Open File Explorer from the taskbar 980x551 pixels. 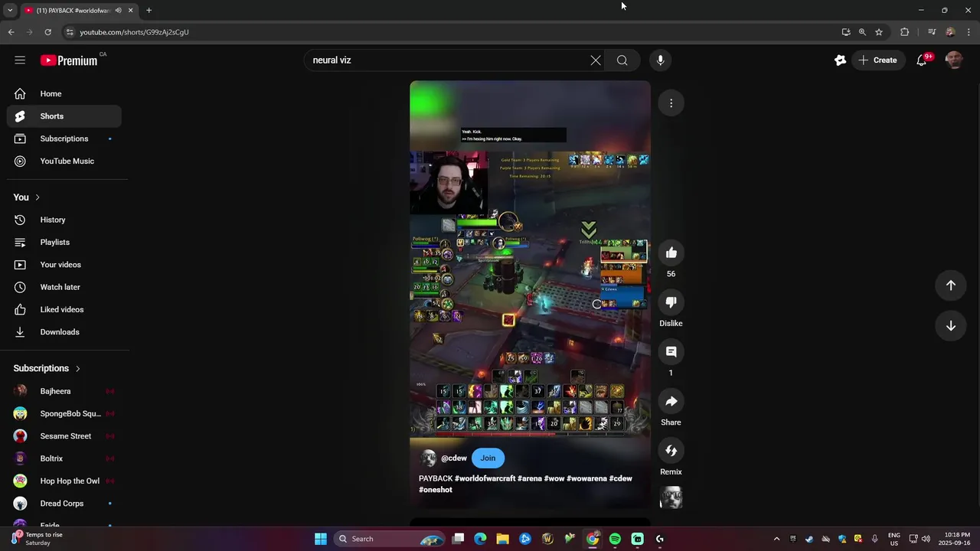(502, 539)
